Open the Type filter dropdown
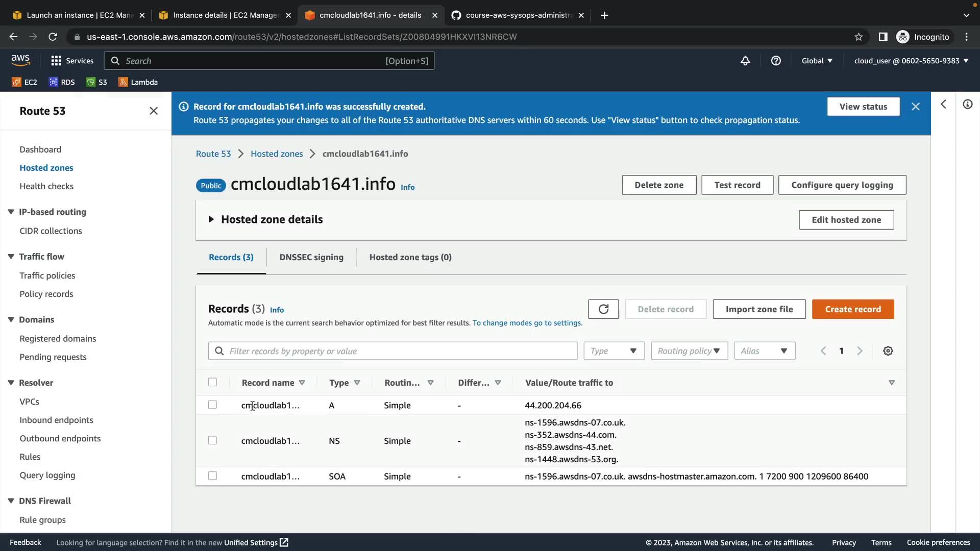980x551 pixels. pyautogui.click(x=614, y=351)
